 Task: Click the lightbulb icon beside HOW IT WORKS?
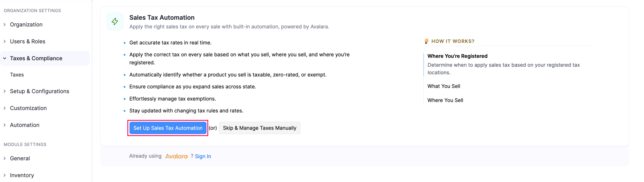[427, 41]
